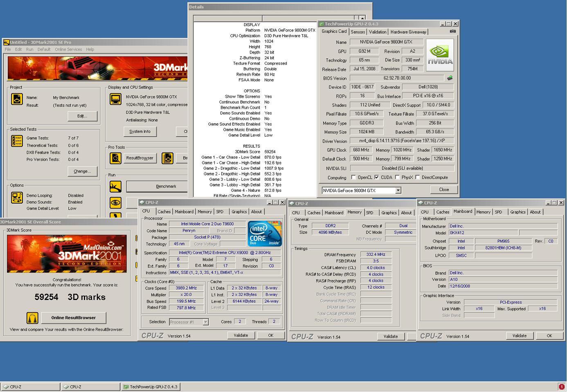Click the second CPU-Z taskbar button
Screen dimensions: 567x392
90,387
